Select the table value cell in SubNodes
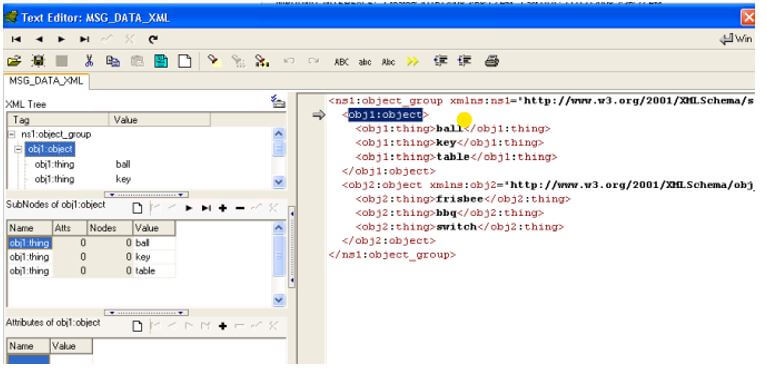 click(x=154, y=271)
